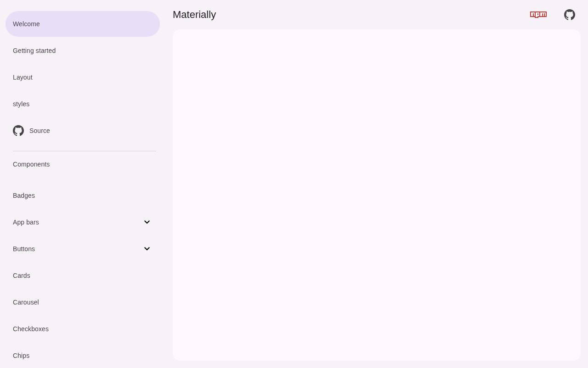
Task: Open the npm package link icon
Action: point(538,15)
